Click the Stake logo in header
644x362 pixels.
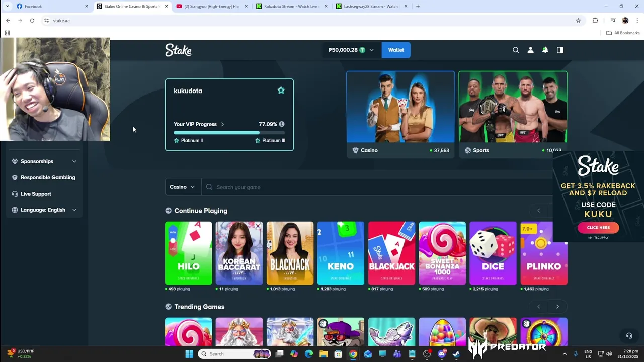[x=178, y=50]
